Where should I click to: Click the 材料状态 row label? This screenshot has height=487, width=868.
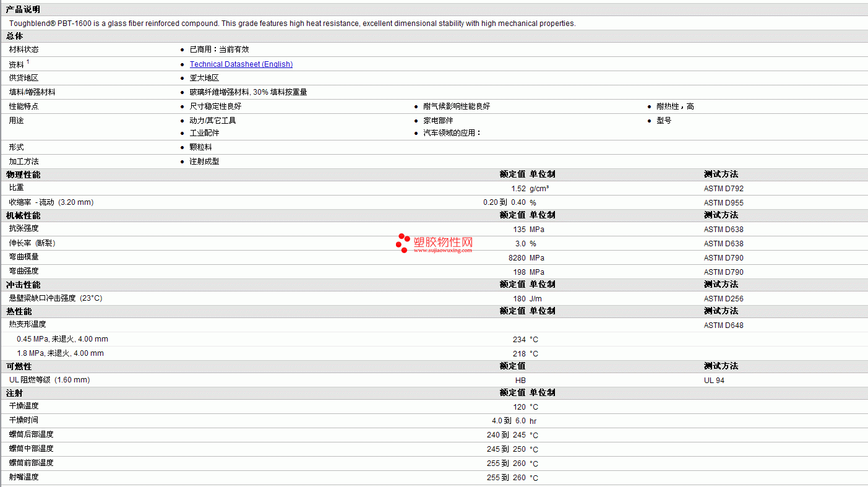click(x=24, y=50)
